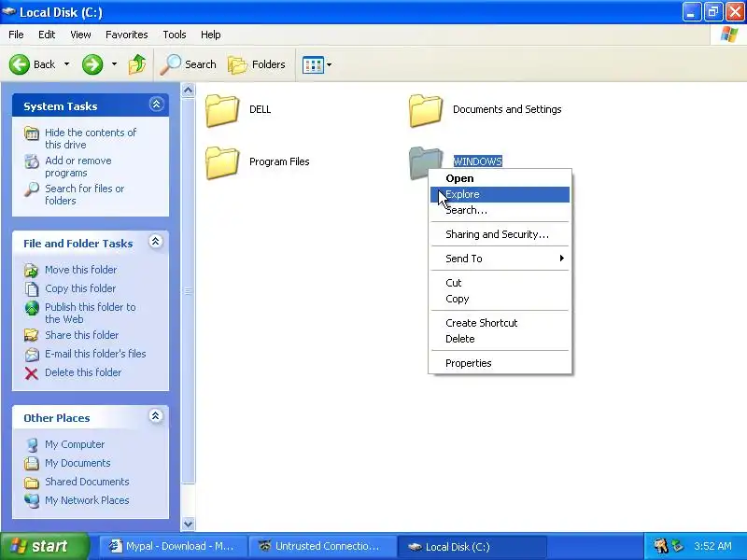Select the DELL folder icon
This screenshot has height=560, width=747.
pos(222,110)
